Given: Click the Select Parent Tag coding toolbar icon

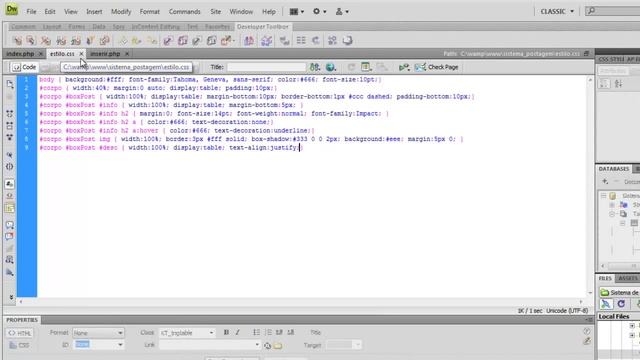Looking at the screenshot, I should pyautogui.click(x=10, y=155).
